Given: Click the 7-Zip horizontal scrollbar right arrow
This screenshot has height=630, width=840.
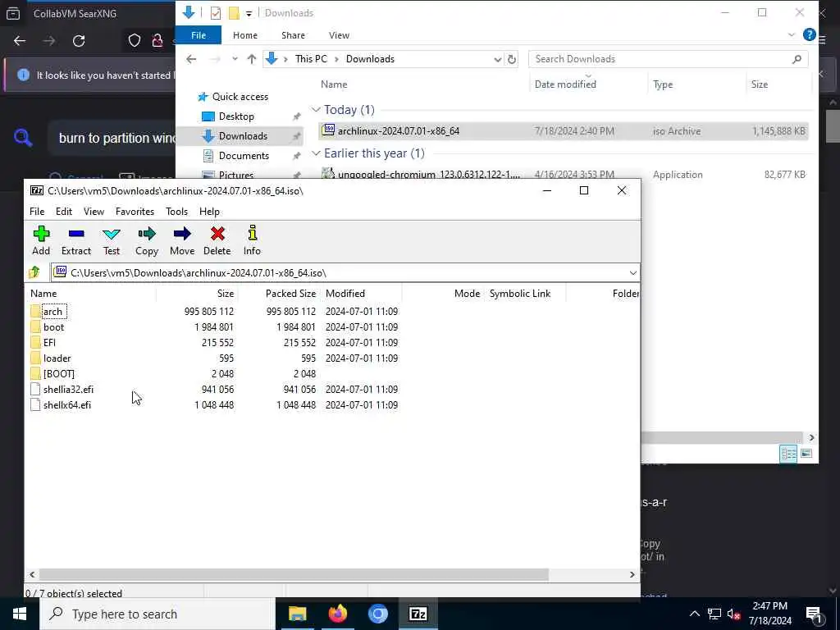Looking at the screenshot, I should coord(632,575).
